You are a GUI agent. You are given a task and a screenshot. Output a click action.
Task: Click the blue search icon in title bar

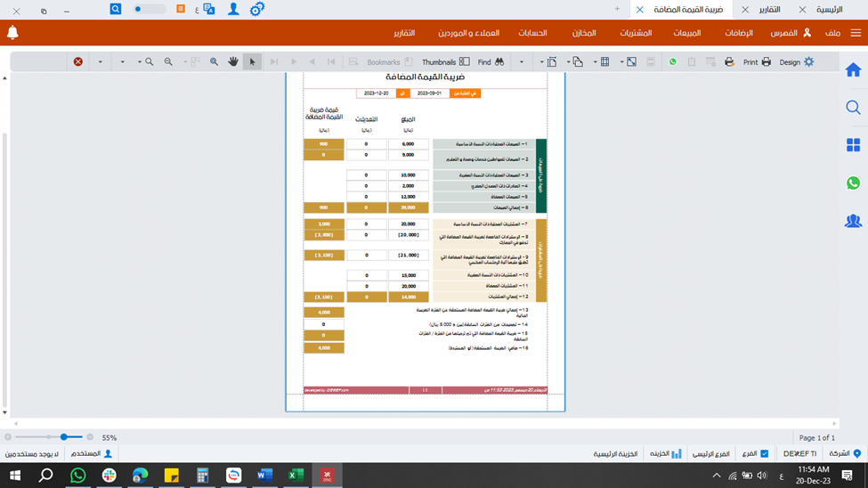[115, 9]
